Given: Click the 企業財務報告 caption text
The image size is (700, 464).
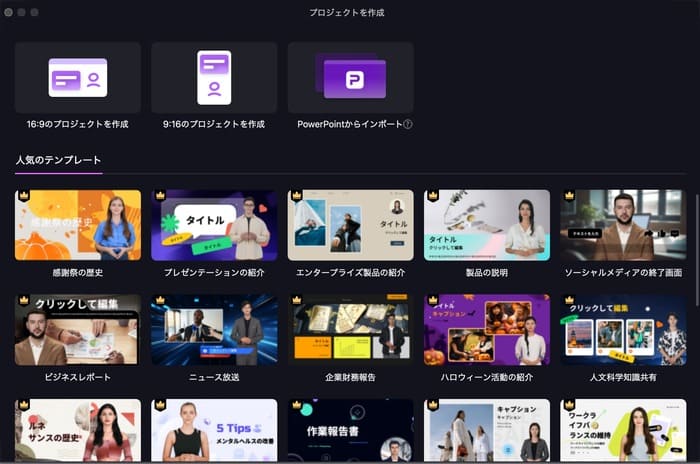Looking at the screenshot, I should pyautogui.click(x=350, y=377).
